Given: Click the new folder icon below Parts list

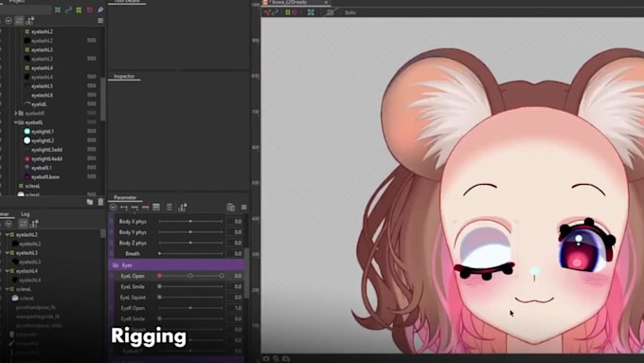Looking at the screenshot, I should click(x=90, y=202).
